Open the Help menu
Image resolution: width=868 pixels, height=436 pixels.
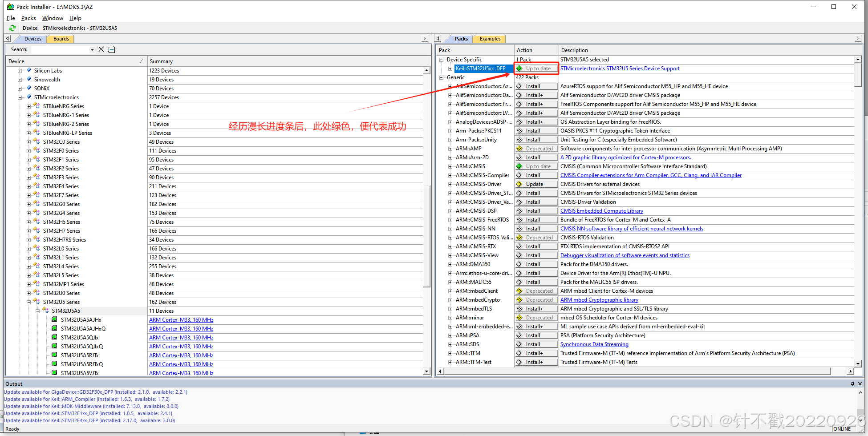[x=75, y=18]
